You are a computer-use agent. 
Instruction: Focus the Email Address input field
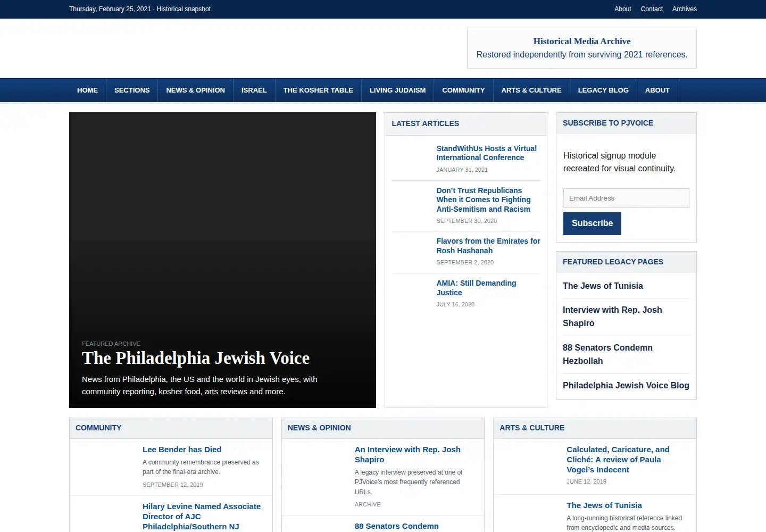click(626, 198)
